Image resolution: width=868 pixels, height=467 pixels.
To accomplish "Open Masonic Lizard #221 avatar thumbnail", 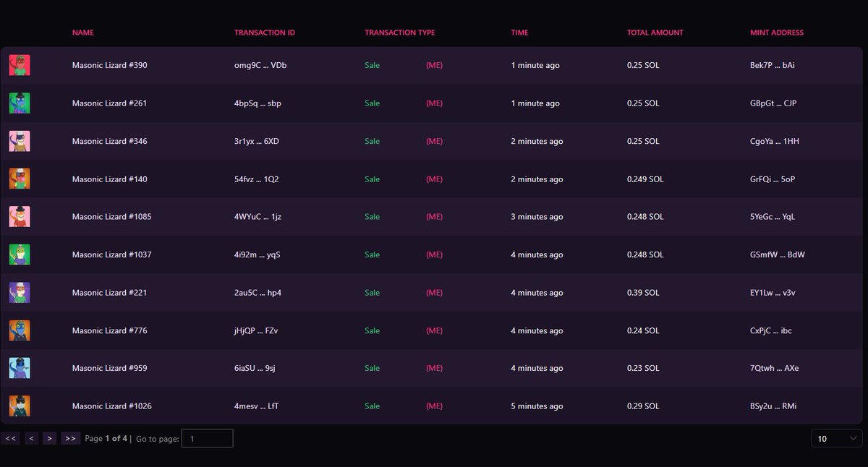I will point(20,293).
